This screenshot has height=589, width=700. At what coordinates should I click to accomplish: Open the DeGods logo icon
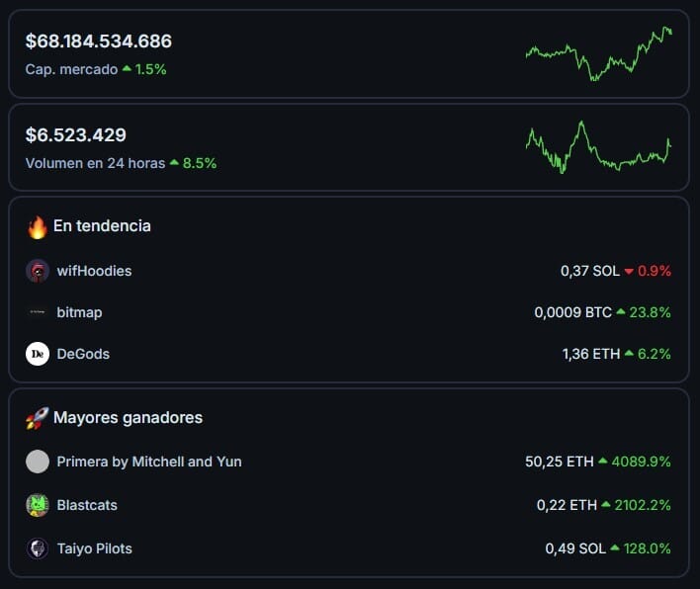[38, 354]
